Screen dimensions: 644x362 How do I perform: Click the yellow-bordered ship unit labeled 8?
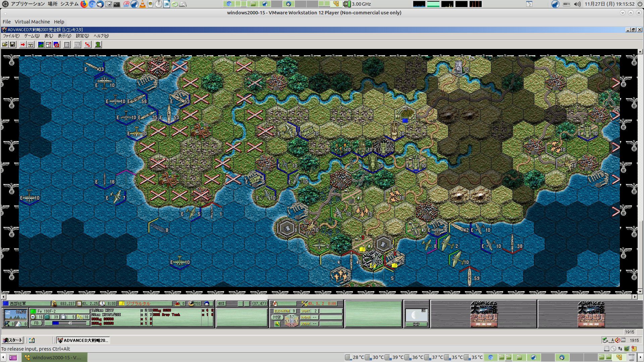[x=159, y=228]
